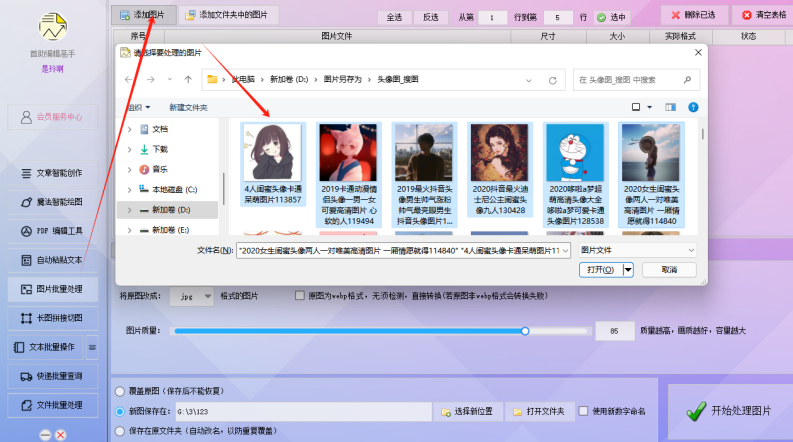Click 新建文件夹 in the file dialog
Image resolution: width=793 pixels, height=442 pixels.
pyautogui.click(x=188, y=107)
